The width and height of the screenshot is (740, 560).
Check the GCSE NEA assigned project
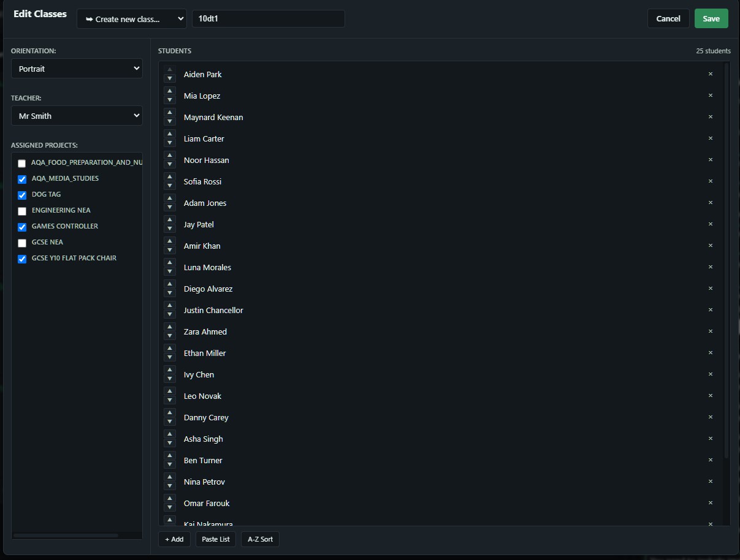[22, 243]
